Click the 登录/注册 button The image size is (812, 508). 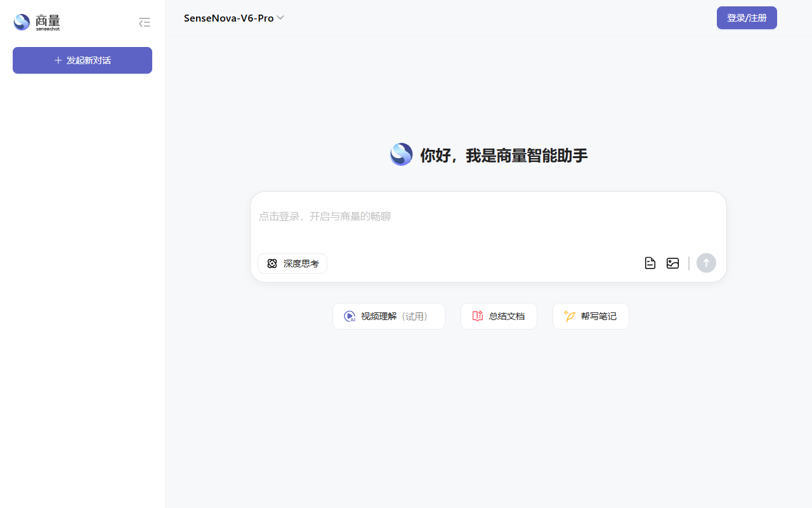[747, 18]
